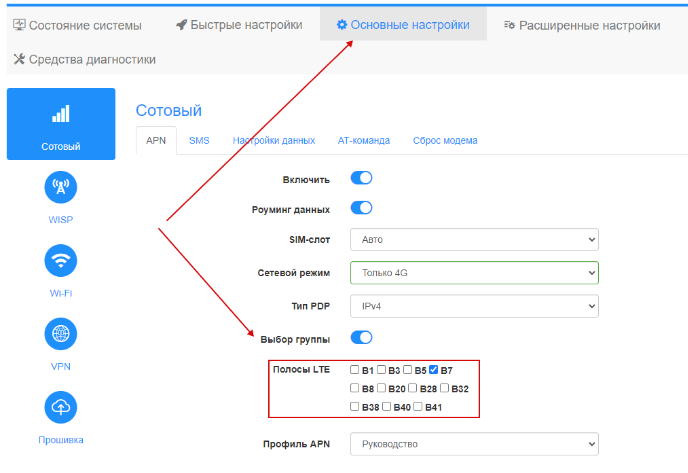Switch to the SMS tab
This screenshot has width=688, height=473.
tap(199, 140)
